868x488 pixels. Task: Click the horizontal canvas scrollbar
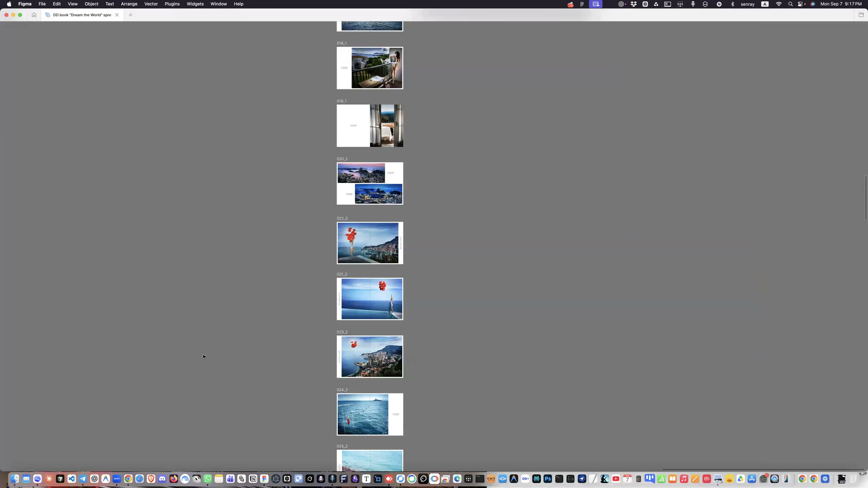coord(763,469)
